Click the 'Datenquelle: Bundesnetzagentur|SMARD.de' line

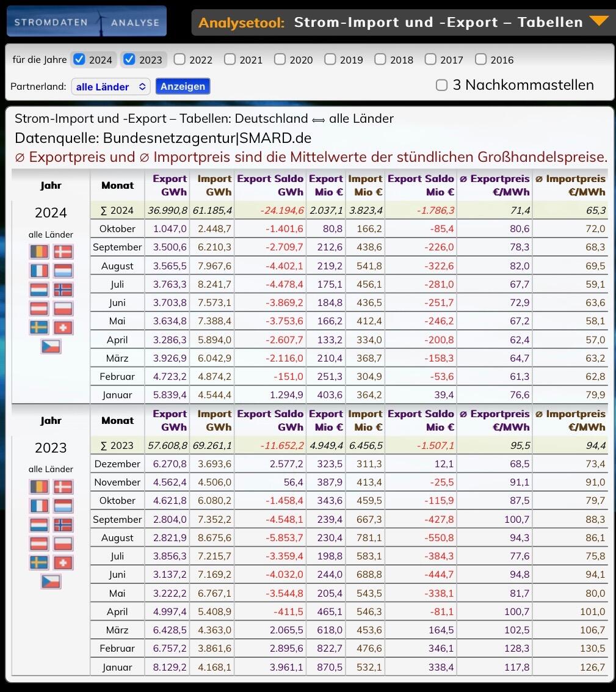click(163, 138)
